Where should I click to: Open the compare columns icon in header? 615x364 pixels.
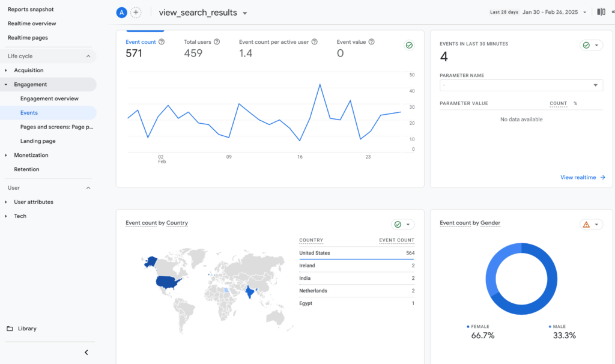coord(601,12)
